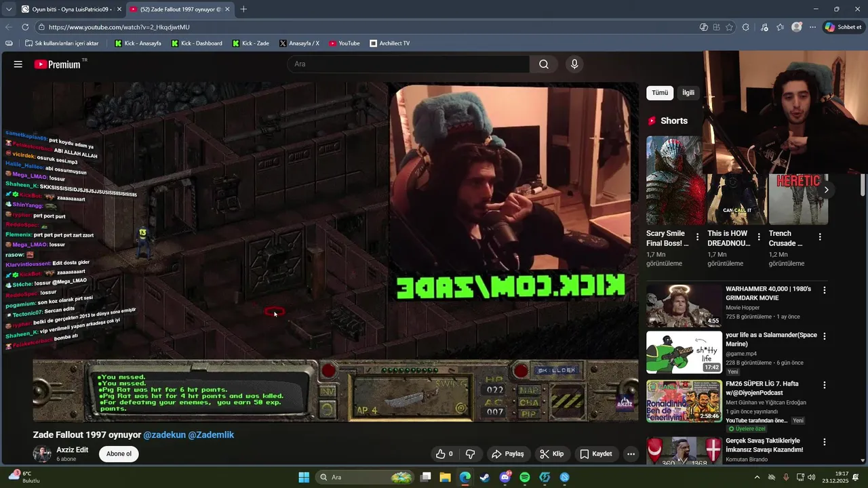Click the YouTube Ara search field

[408, 64]
